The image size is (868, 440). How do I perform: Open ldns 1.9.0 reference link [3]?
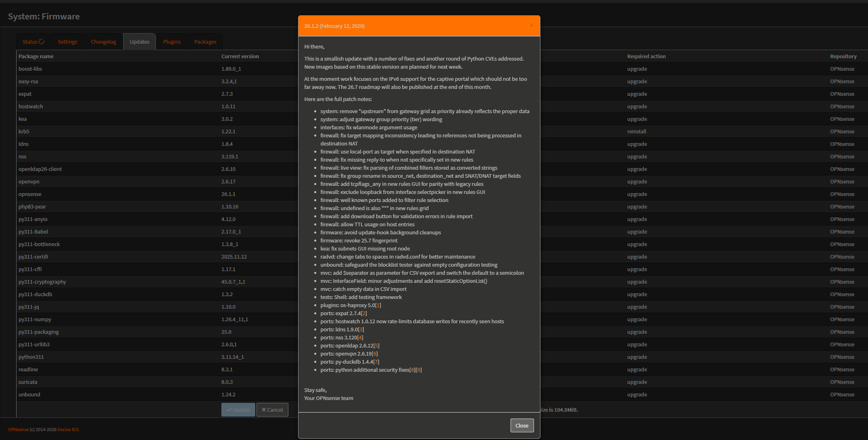pyautogui.click(x=361, y=329)
